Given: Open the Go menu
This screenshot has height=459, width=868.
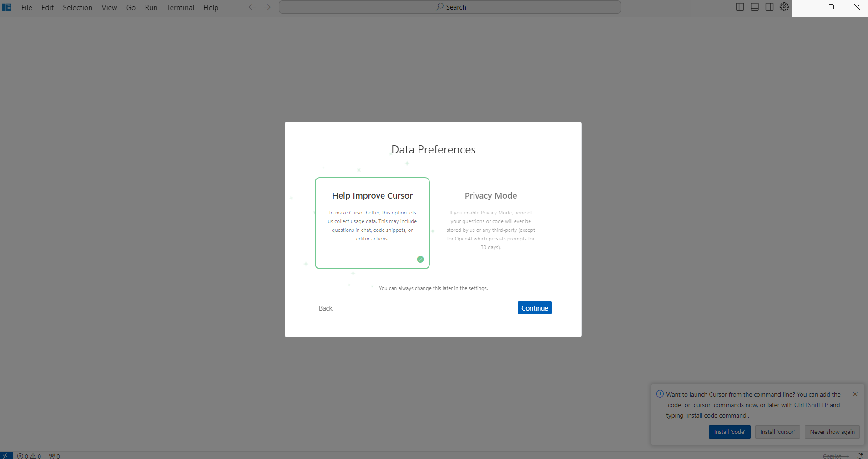Looking at the screenshot, I should click(131, 7).
